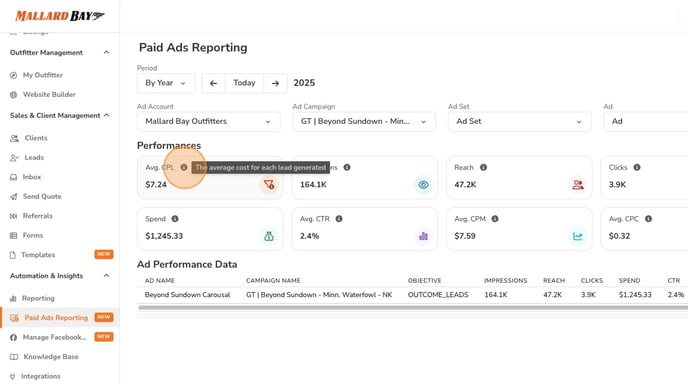The height and width of the screenshot is (384, 688).
Task: Click the Clicks info icon
Action: coord(637,167)
